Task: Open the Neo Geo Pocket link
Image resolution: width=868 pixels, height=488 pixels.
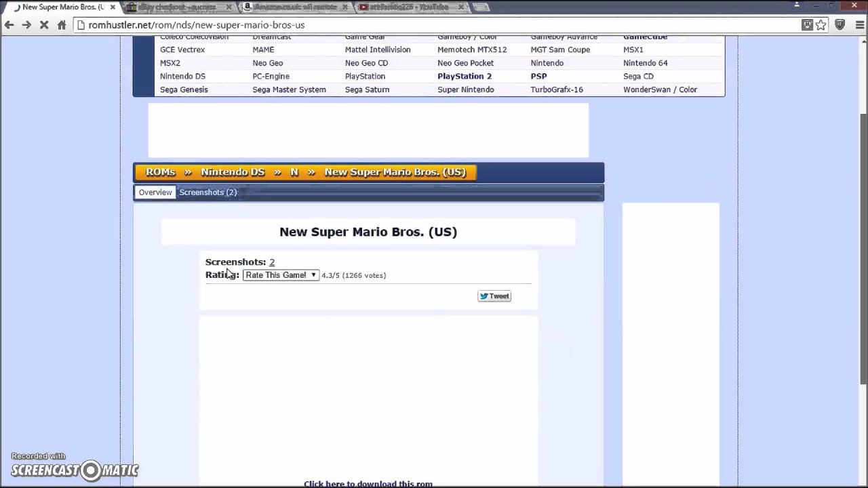Action: tap(466, 63)
